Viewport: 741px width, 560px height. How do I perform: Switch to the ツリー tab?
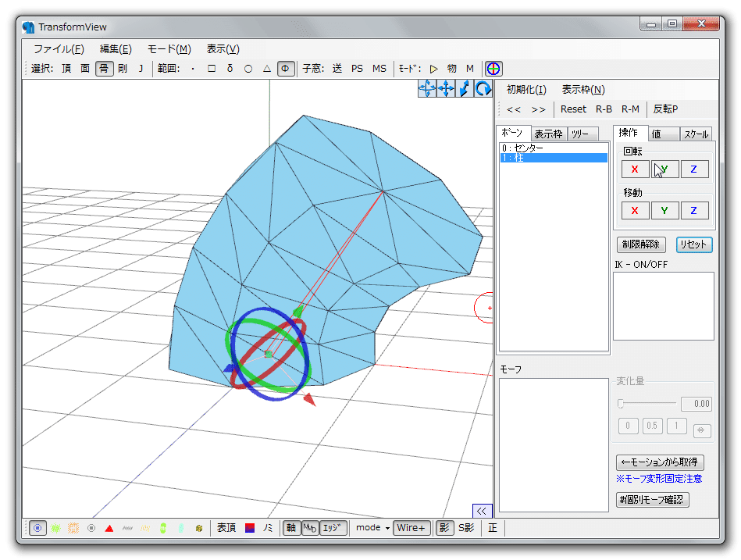[582, 134]
